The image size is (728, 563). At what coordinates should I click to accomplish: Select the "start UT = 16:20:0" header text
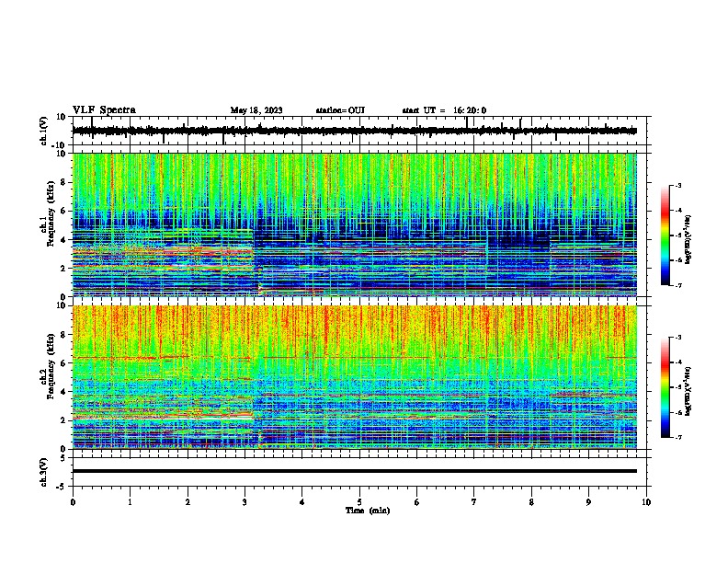click(444, 110)
